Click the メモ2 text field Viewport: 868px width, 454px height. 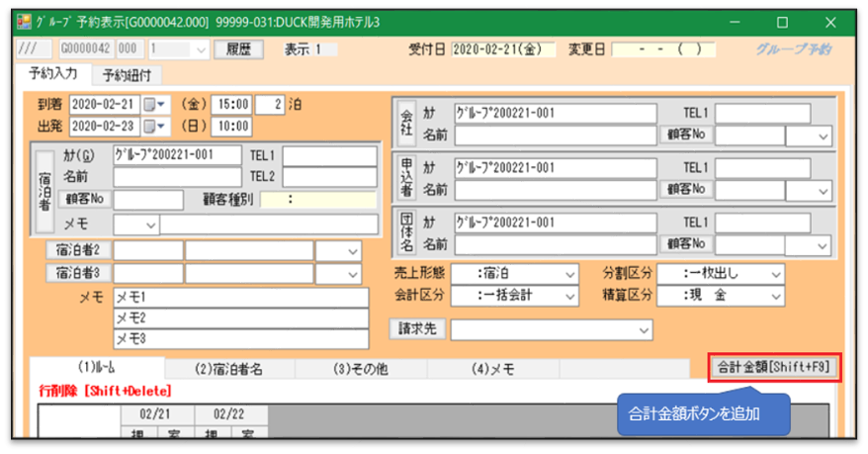pyautogui.click(x=241, y=318)
